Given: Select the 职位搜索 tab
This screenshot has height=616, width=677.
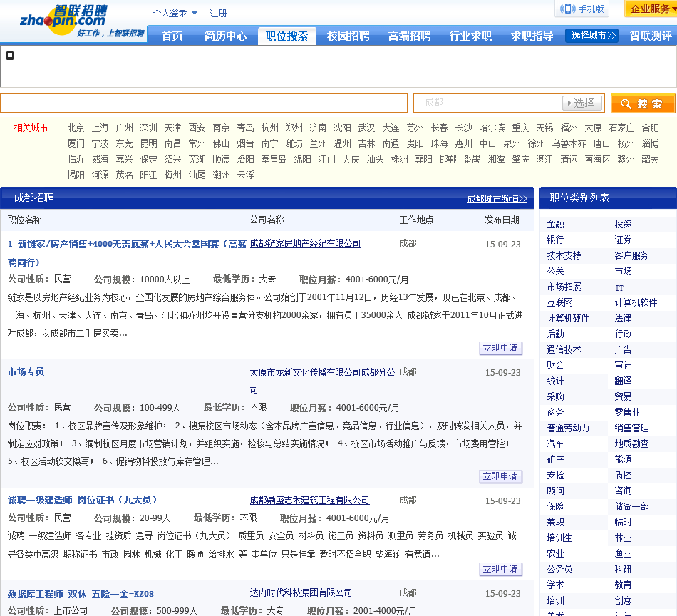Looking at the screenshot, I should 286,36.
